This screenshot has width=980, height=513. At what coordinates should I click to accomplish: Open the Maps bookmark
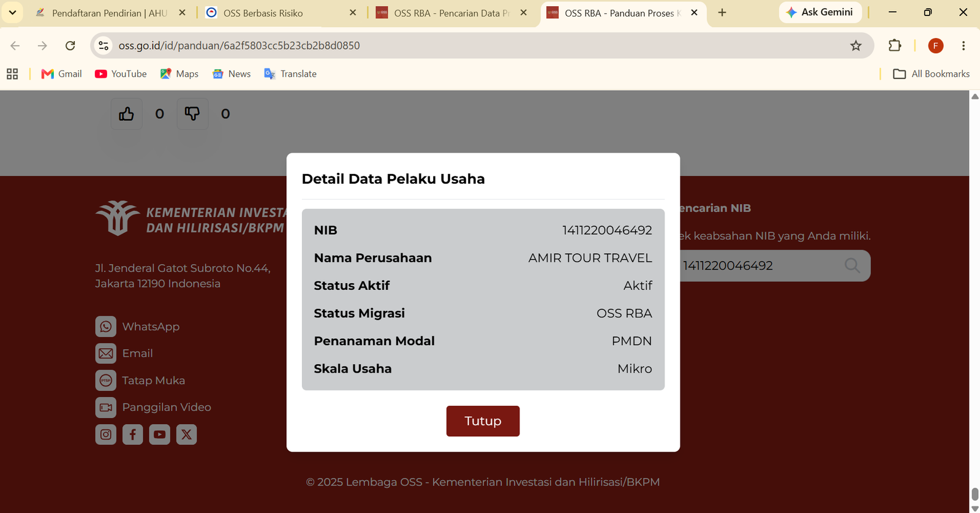[x=179, y=74]
